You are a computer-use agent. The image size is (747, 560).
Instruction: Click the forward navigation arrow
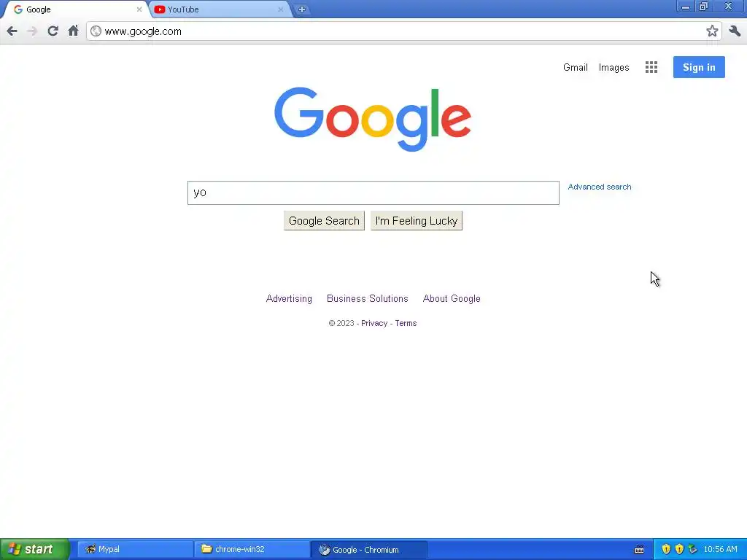(32, 31)
